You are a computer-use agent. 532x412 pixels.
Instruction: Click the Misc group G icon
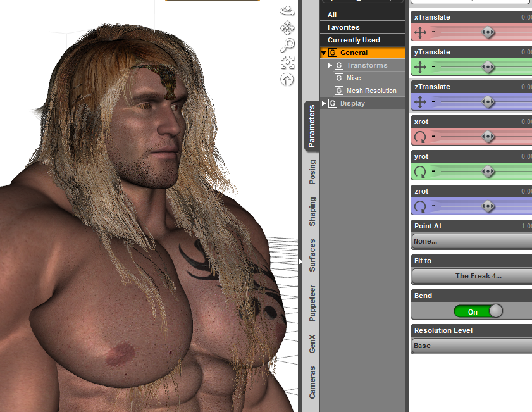coord(339,78)
